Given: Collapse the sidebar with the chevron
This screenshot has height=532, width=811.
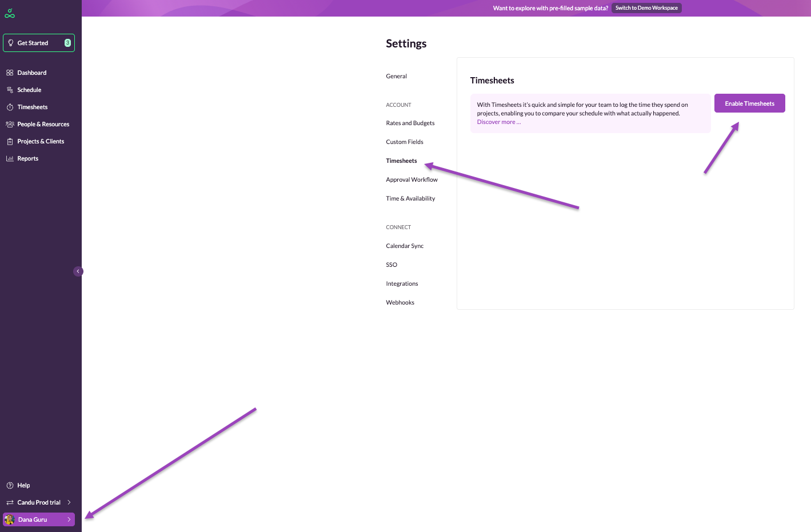Looking at the screenshot, I should pyautogui.click(x=78, y=271).
